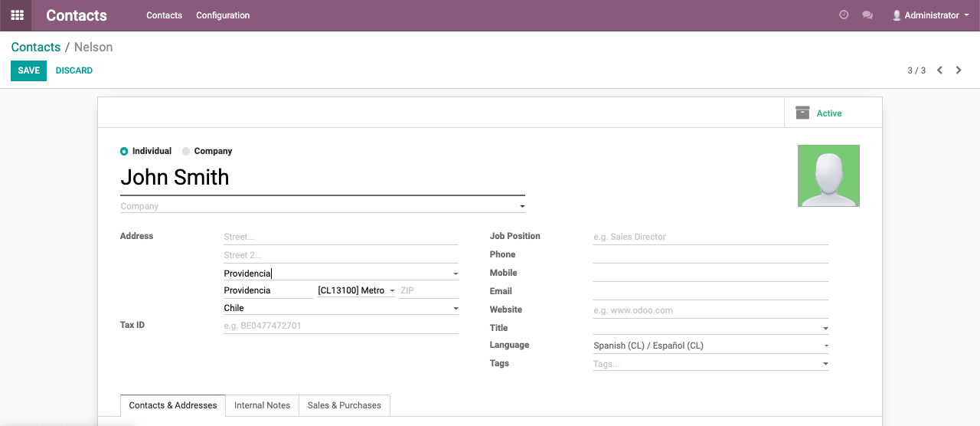Click the Email input field
Screen dimensions: 980x426
pyautogui.click(x=710, y=292)
